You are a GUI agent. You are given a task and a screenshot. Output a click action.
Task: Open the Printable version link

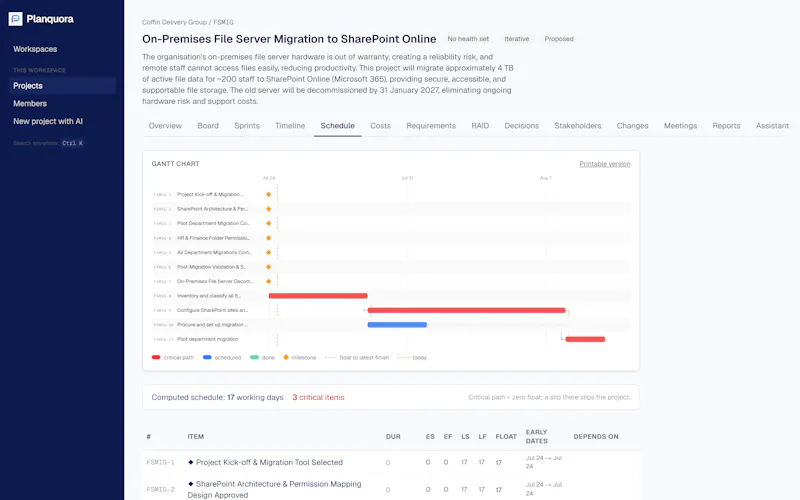coord(605,164)
